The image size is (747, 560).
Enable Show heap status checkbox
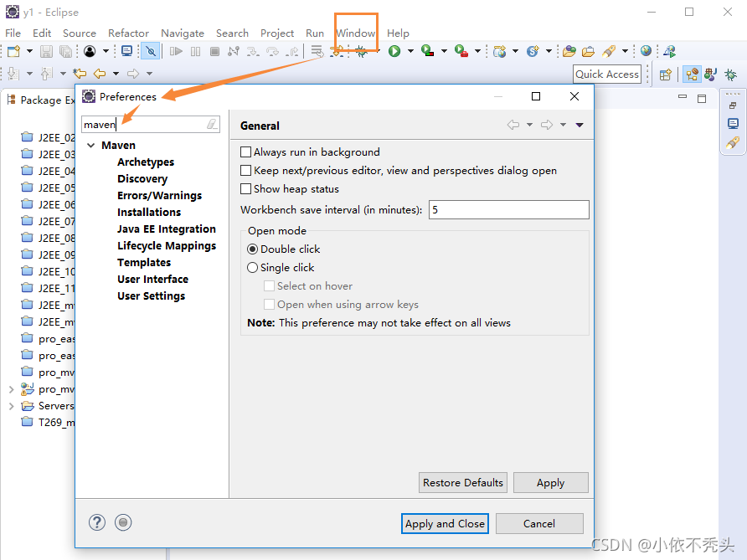tap(246, 189)
